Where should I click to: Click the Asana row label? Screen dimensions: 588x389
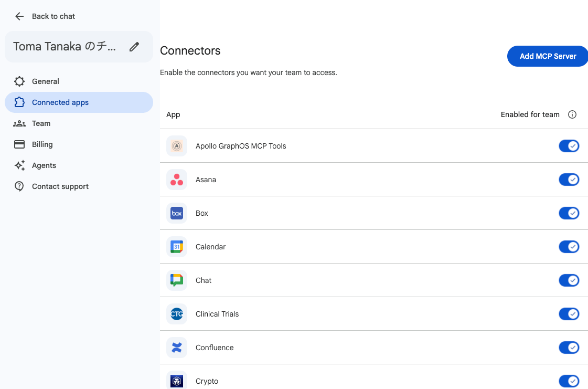(x=206, y=180)
